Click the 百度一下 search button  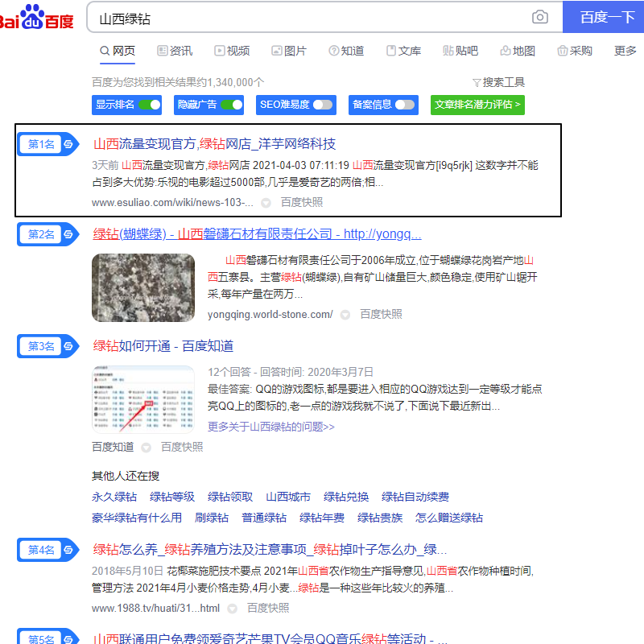pyautogui.click(x=603, y=17)
